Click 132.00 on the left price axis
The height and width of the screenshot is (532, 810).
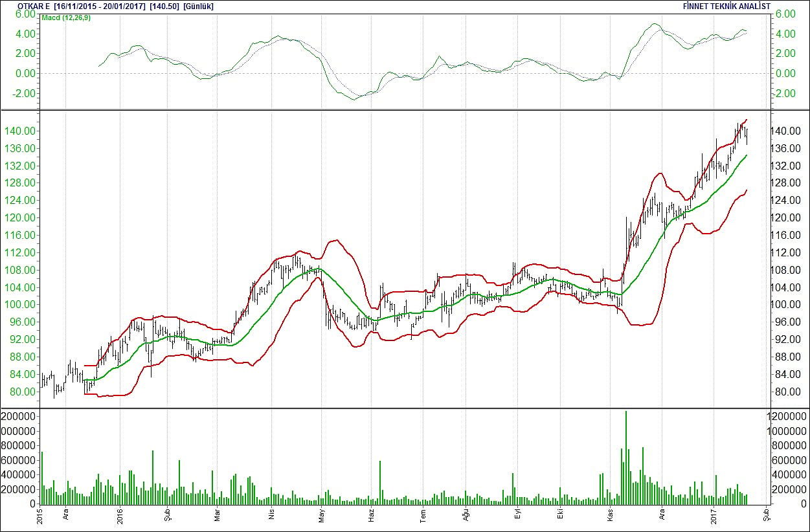tap(19, 166)
